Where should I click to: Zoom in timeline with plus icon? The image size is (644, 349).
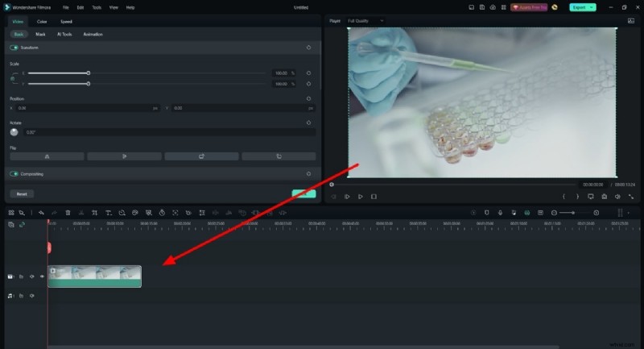pos(597,213)
